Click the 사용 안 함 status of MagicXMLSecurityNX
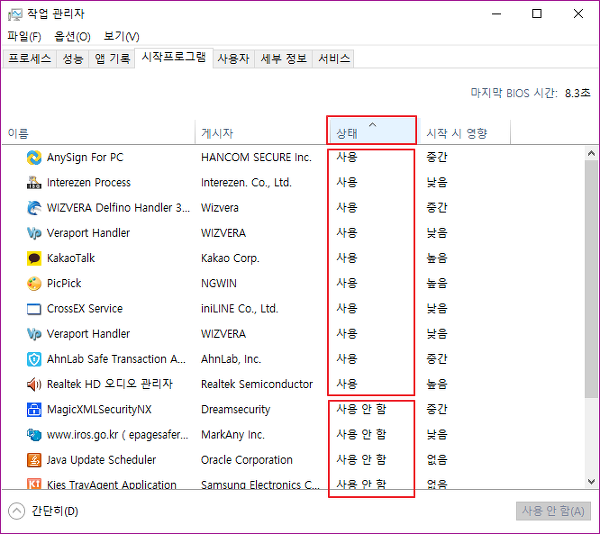 click(361, 409)
